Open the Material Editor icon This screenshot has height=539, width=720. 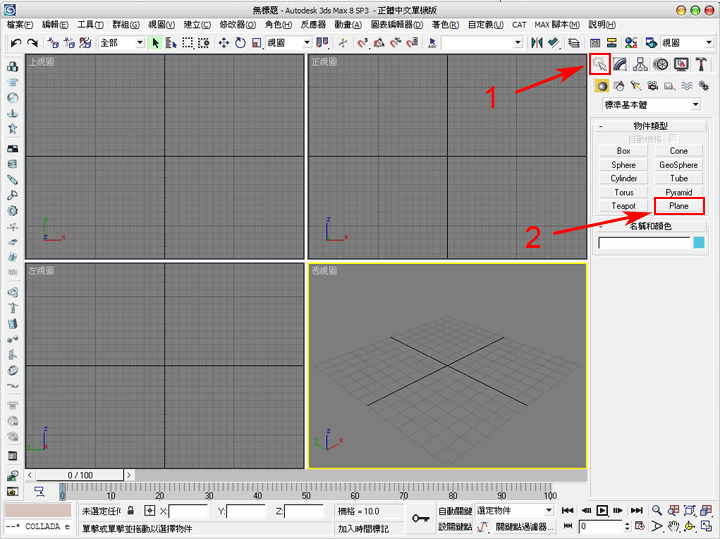(x=631, y=43)
